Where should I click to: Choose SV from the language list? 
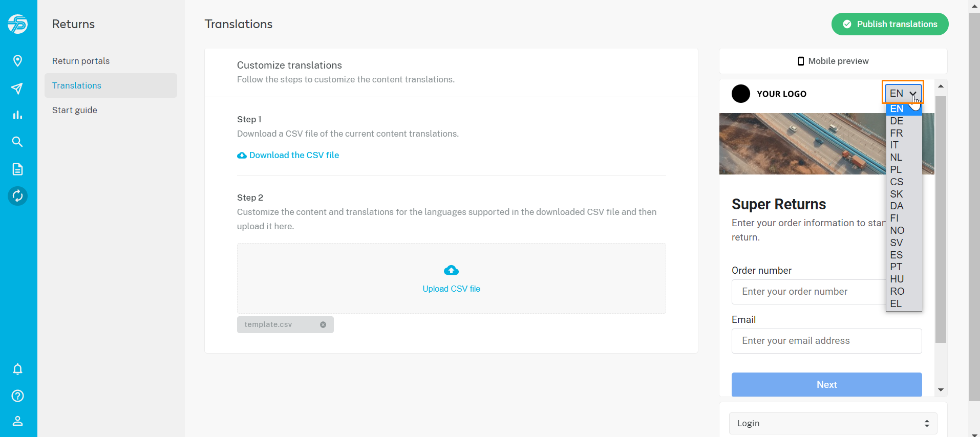point(904,243)
